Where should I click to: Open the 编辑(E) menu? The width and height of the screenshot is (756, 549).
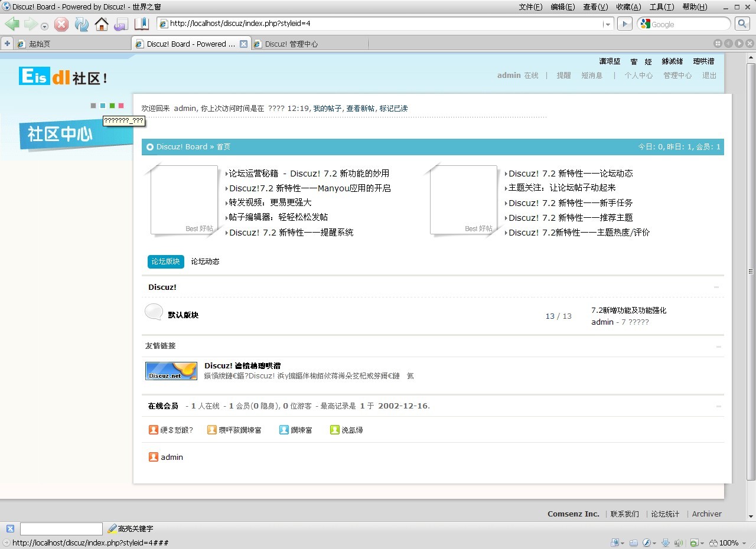[x=562, y=7]
